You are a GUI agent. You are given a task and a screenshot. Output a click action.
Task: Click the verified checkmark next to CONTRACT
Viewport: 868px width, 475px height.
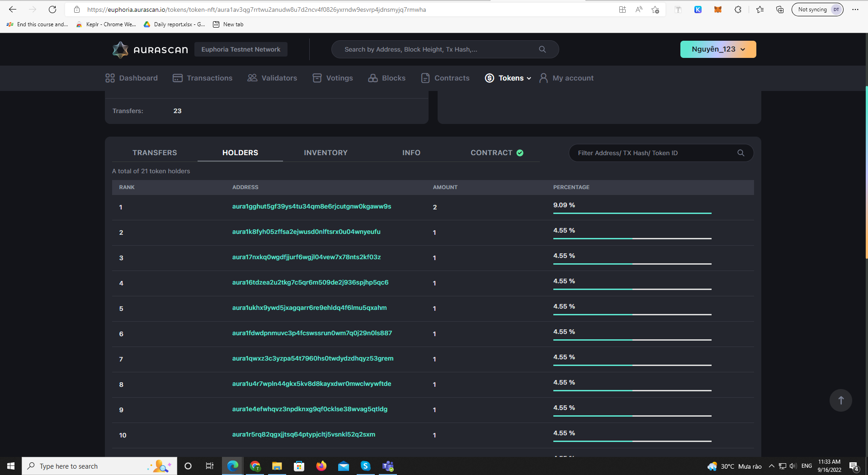click(x=520, y=153)
